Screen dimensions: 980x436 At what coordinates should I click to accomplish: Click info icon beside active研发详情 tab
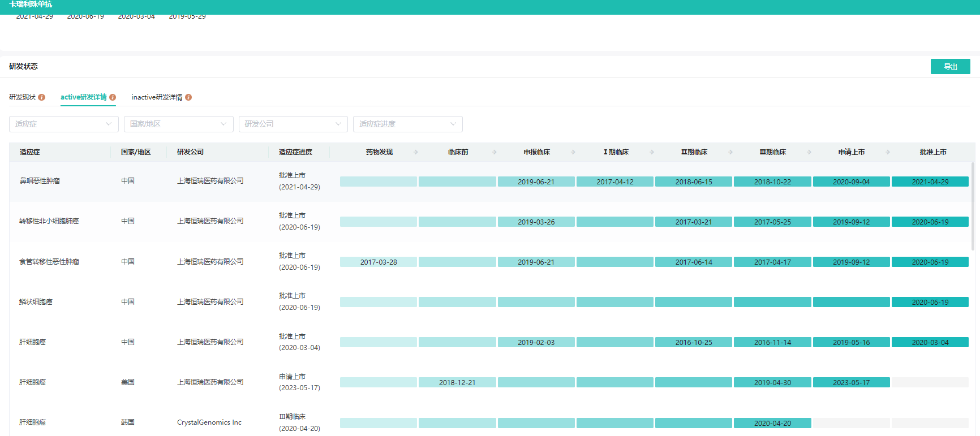113,97
